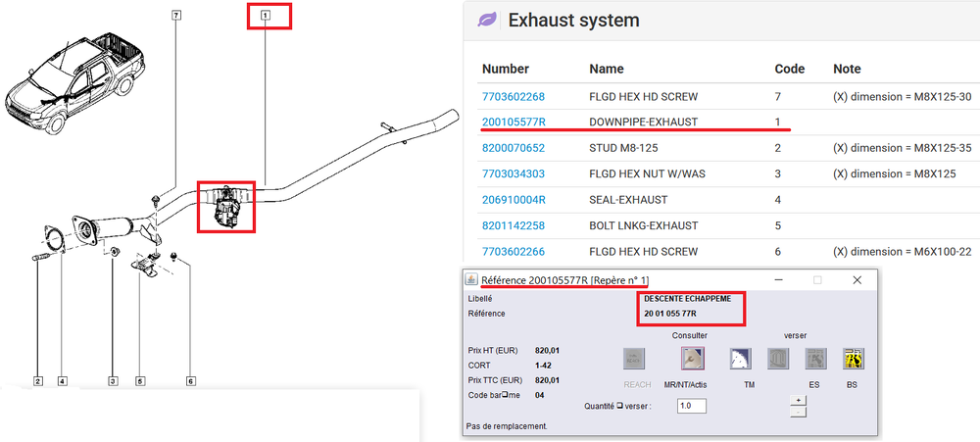980x442 pixels.
Task: Click the ES transfer icon
Action: pos(816,360)
